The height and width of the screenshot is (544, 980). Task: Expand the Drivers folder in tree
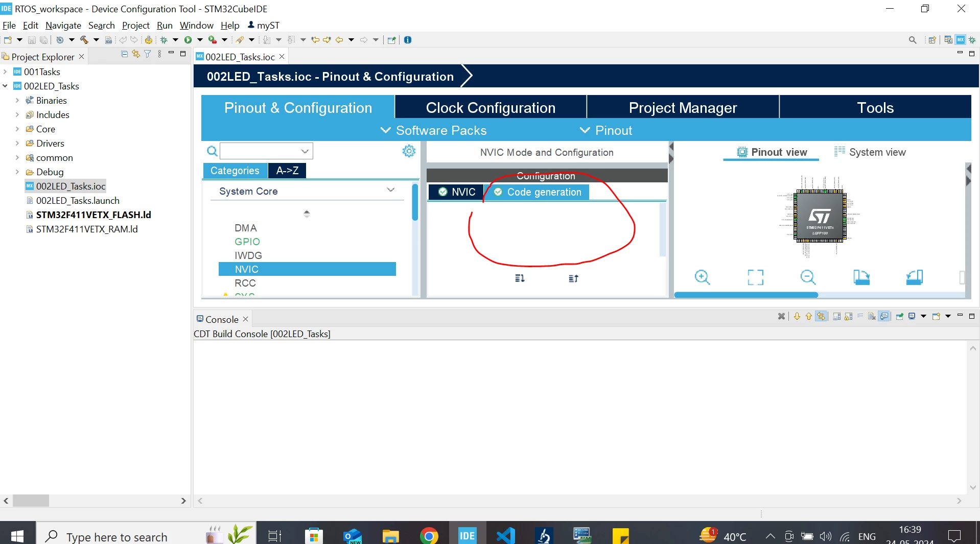point(17,144)
